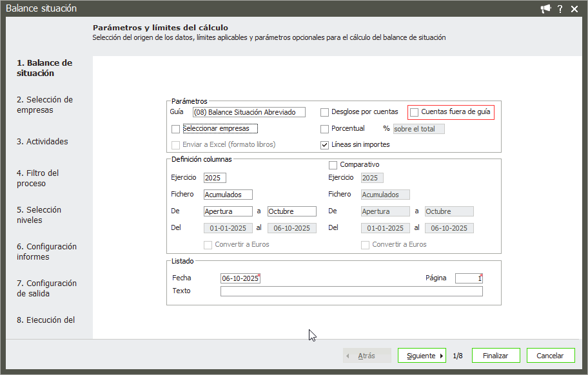Click the Texto input field

[x=351, y=291]
